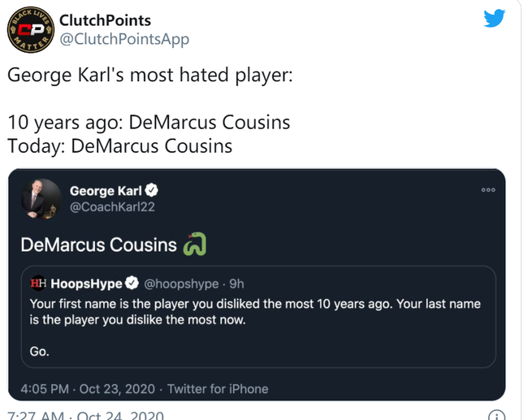
Task: Click the green snake emoji
Action: 195,244
